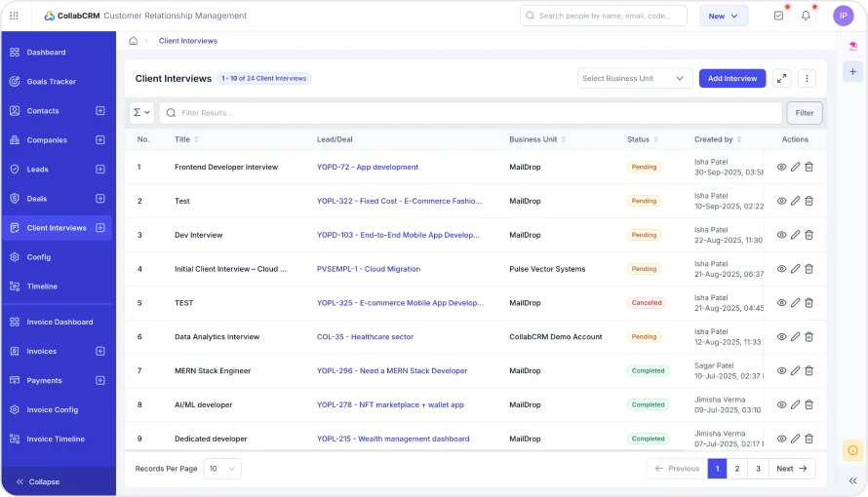Focus the Search people input field
The width and height of the screenshot is (868, 497).
coord(604,16)
